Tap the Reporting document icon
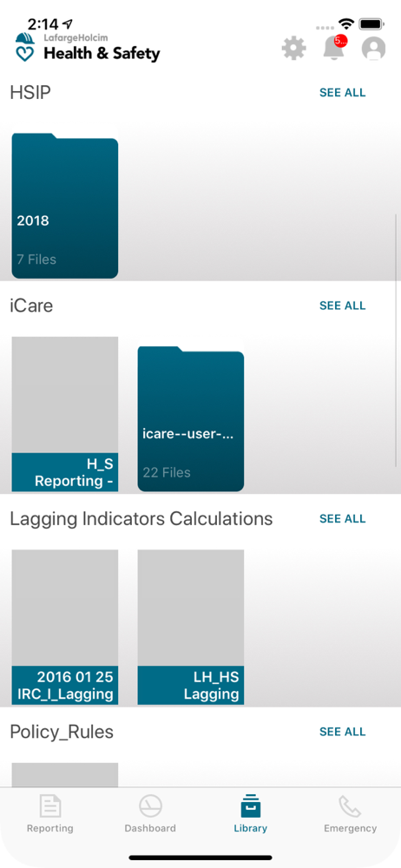 coord(49,806)
